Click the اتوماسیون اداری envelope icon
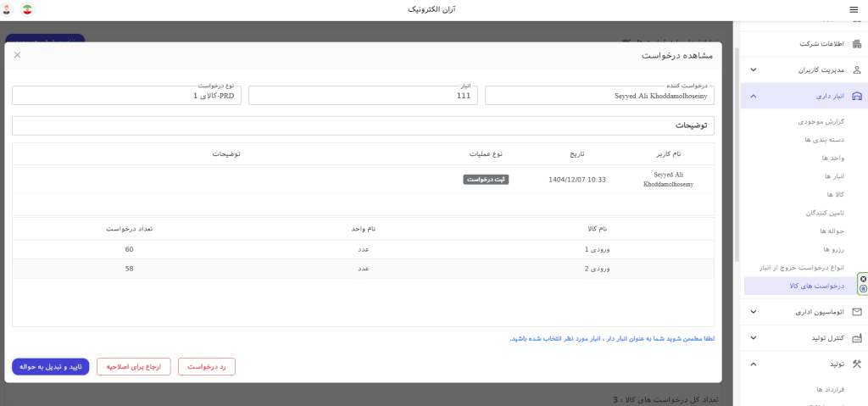 point(856,312)
